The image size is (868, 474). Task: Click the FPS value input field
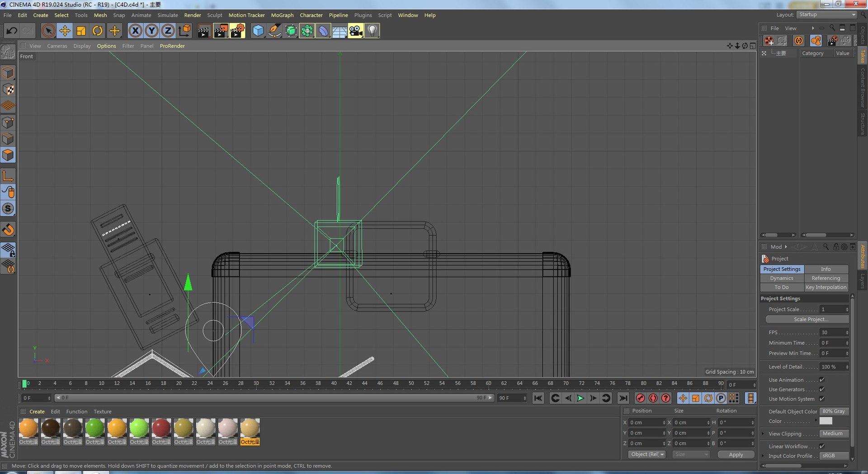[833, 332]
